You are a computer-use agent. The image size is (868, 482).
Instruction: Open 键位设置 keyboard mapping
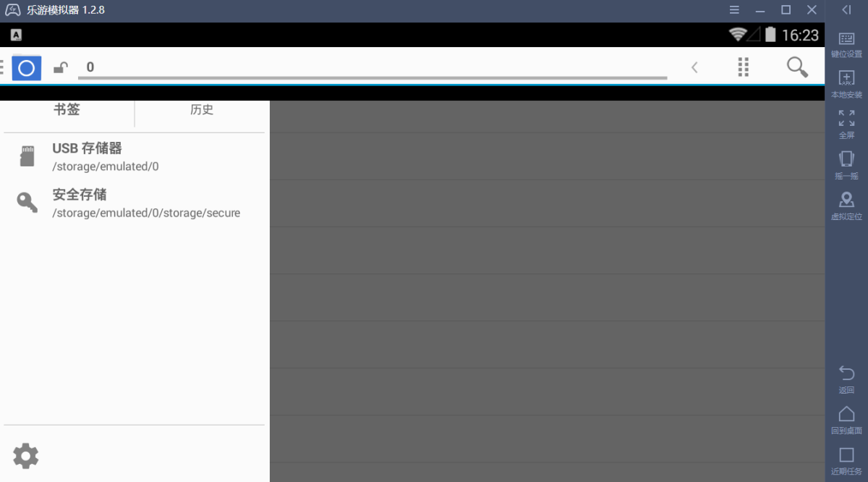click(846, 44)
